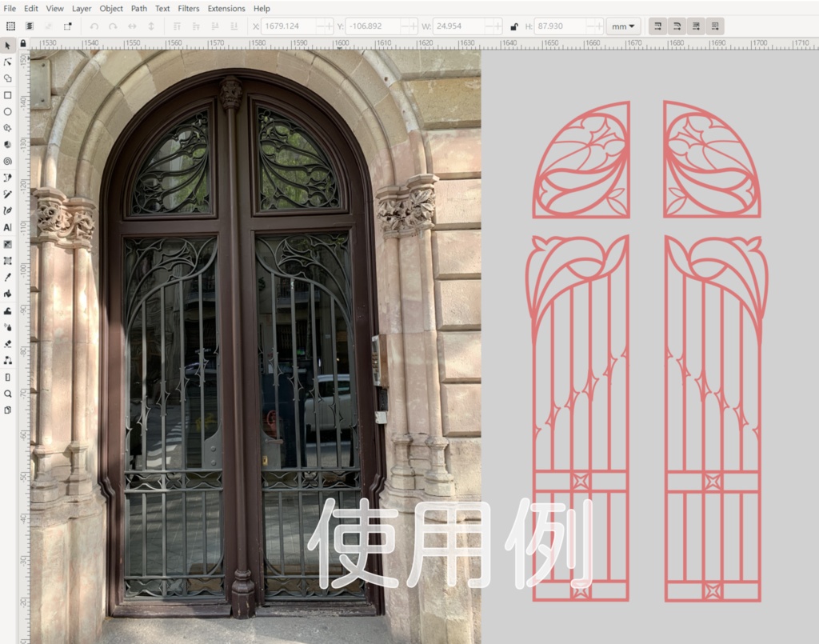The height and width of the screenshot is (644, 819).
Task: Select the Zoom magnifier tool
Action: point(7,394)
